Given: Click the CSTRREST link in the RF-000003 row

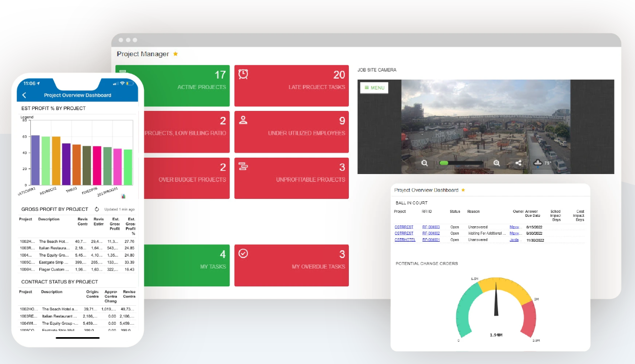Looking at the screenshot, I should 404,227.
